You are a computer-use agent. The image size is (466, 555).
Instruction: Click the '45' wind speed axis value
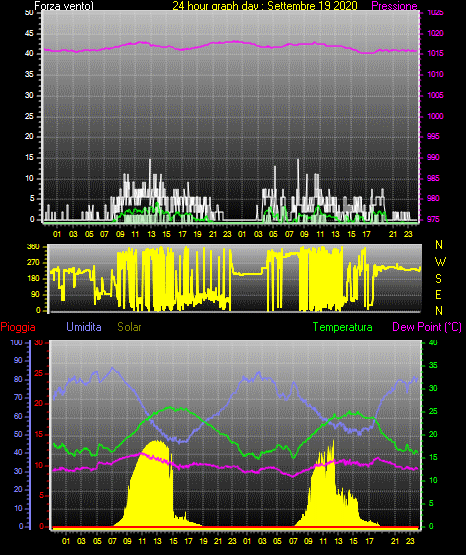coord(30,33)
